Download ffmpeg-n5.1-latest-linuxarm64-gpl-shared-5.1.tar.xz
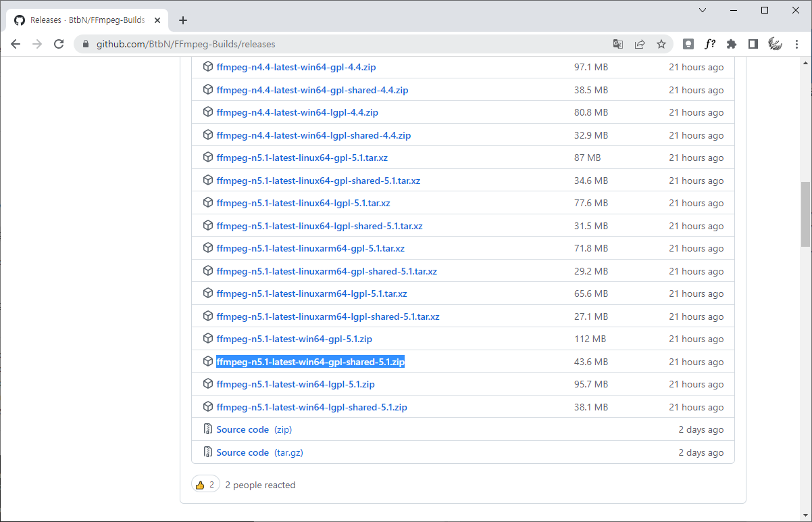This screenshot has height=522, width=812. [327, 271]
